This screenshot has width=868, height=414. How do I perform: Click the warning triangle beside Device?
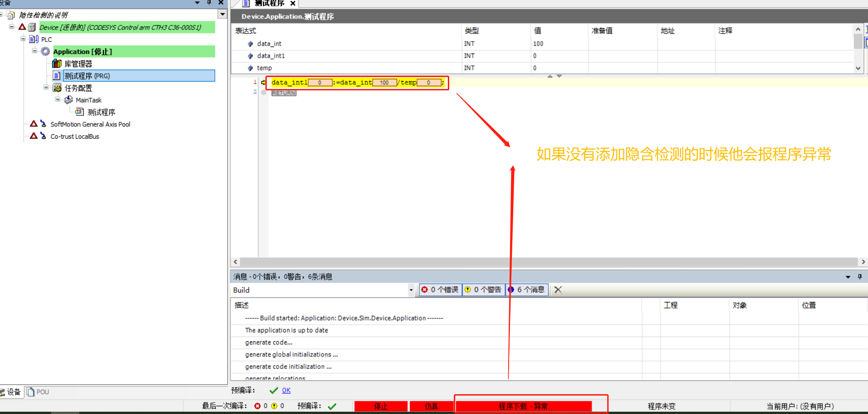click(22, 27)
